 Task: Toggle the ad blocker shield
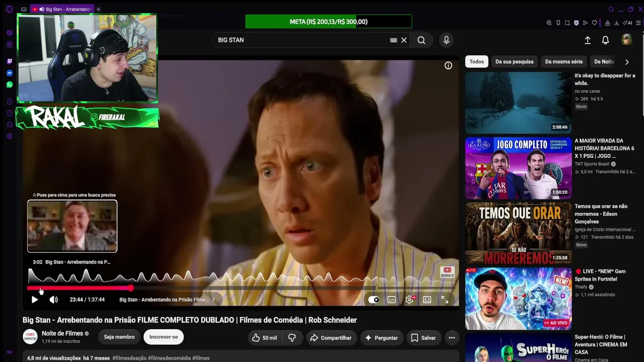(x=577, y=23)
